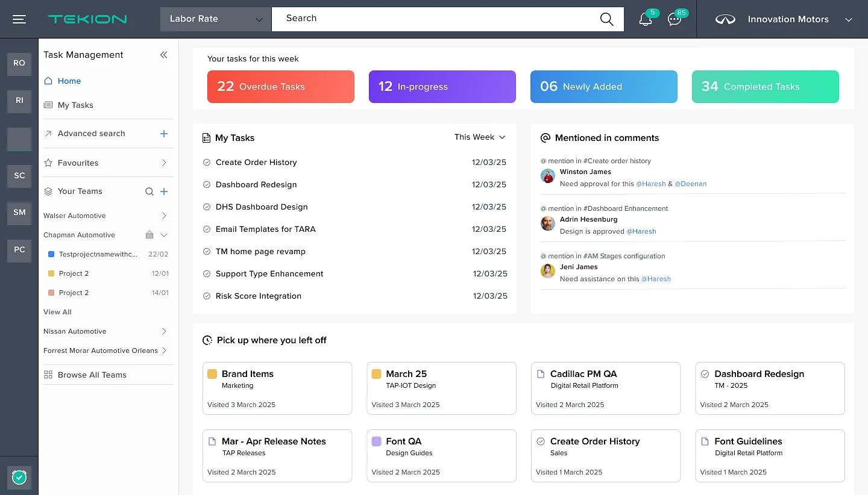Open Innovation Motors dealer dropdown
The image size is (868, 495).
[784, 19]
